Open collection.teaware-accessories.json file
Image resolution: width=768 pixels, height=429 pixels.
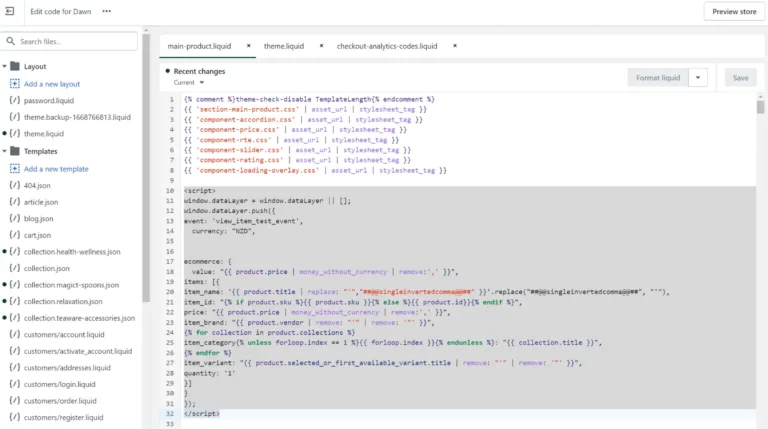(79, 318)
